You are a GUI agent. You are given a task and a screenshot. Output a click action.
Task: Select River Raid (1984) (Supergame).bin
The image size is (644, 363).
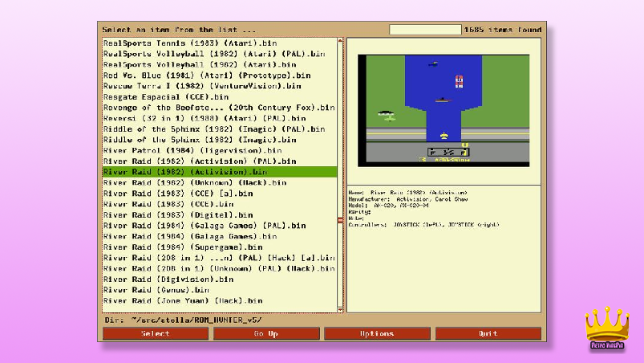pos(220,247)
